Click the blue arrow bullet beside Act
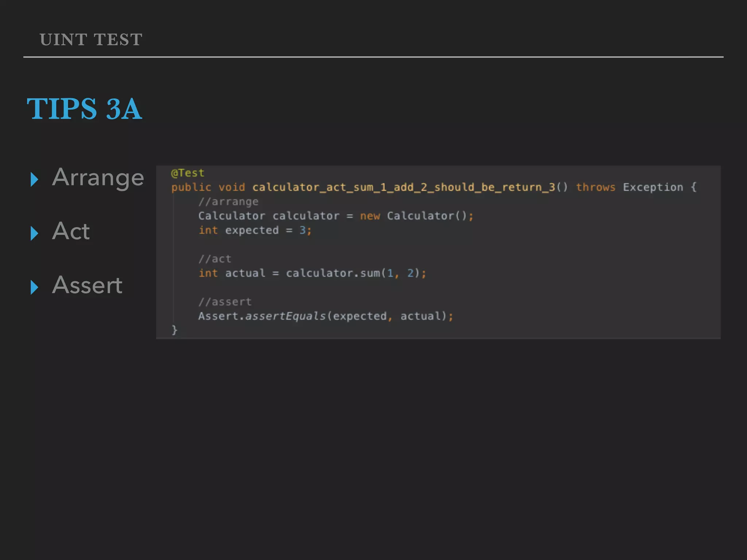 [x=35, y=233]
